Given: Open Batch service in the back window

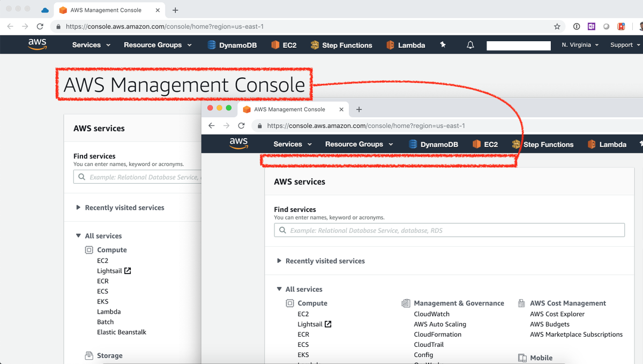Looking at the screenshot, I should pos(106,322).
